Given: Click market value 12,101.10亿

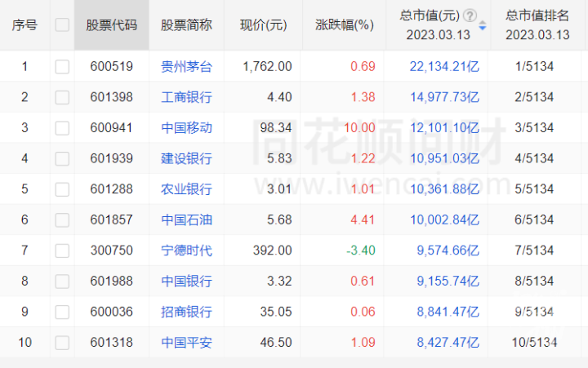Looking at the screenshot, I should (x=444, y=128).
